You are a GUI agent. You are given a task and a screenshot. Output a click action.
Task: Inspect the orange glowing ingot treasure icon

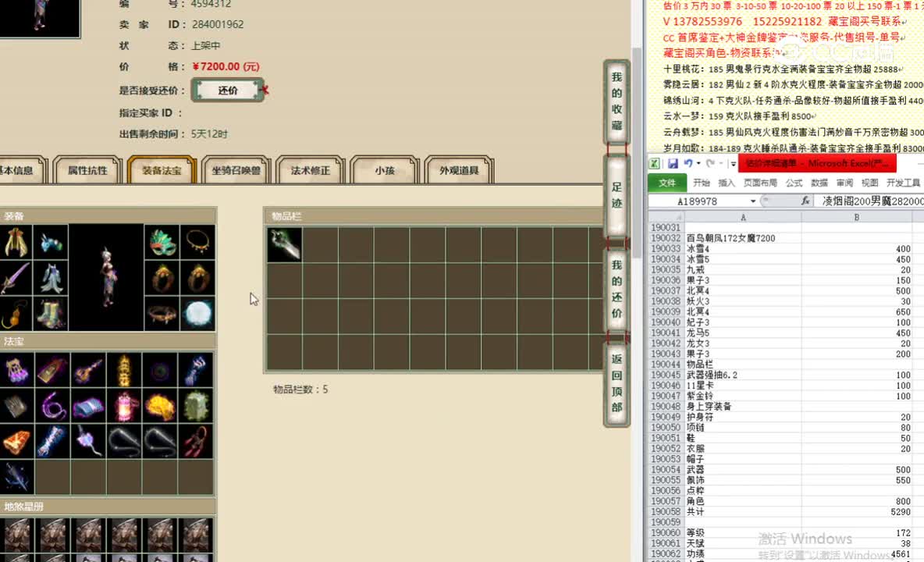pyautogui.click(x=16, y=441)
